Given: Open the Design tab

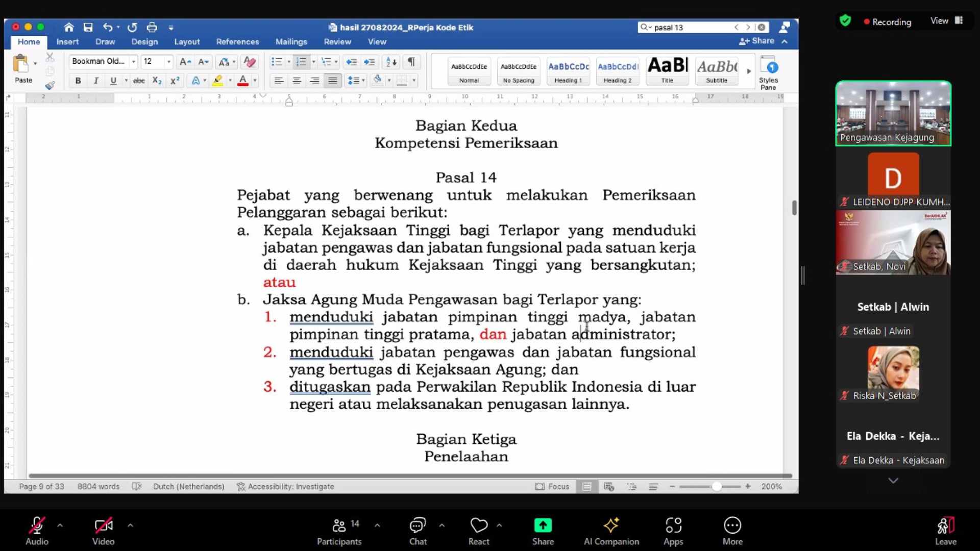Looking at the screenshot, I should point(144,42).
